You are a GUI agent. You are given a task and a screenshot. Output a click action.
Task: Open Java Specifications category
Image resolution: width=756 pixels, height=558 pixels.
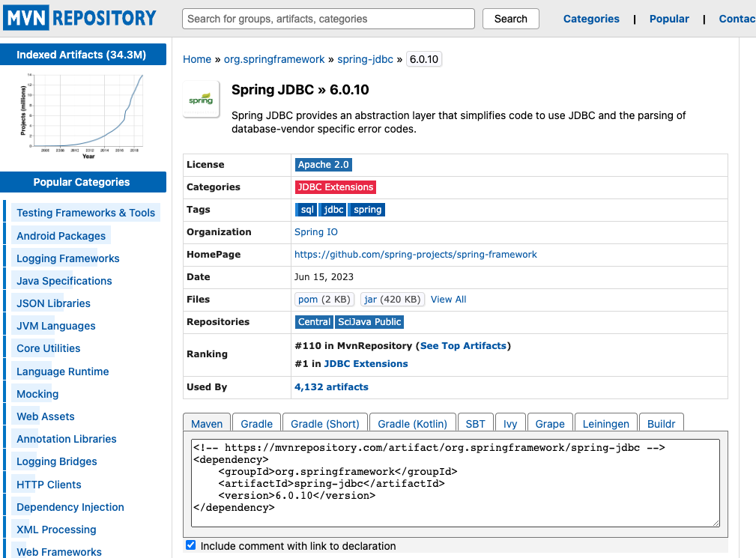click(64, 281)
